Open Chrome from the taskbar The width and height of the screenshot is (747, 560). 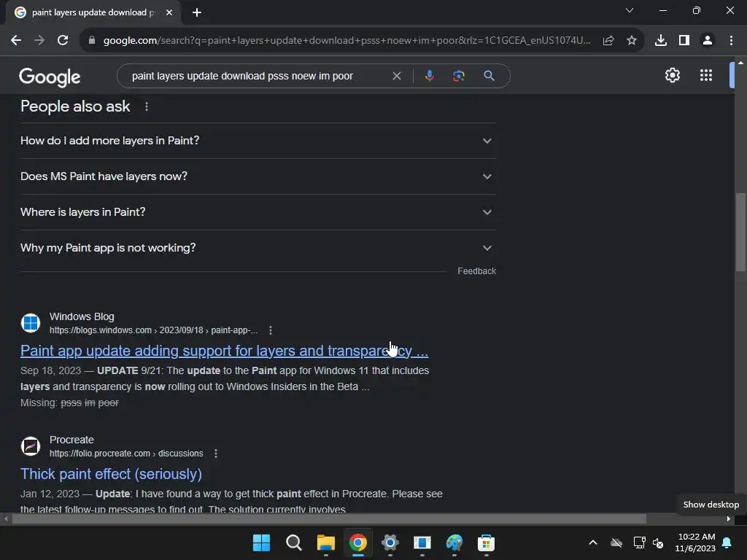click(x=357, y=542)
